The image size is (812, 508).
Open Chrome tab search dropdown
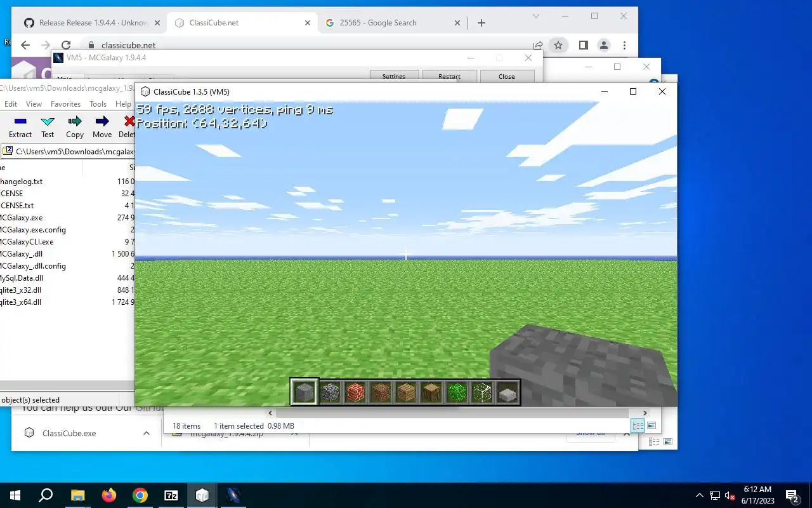536,16
